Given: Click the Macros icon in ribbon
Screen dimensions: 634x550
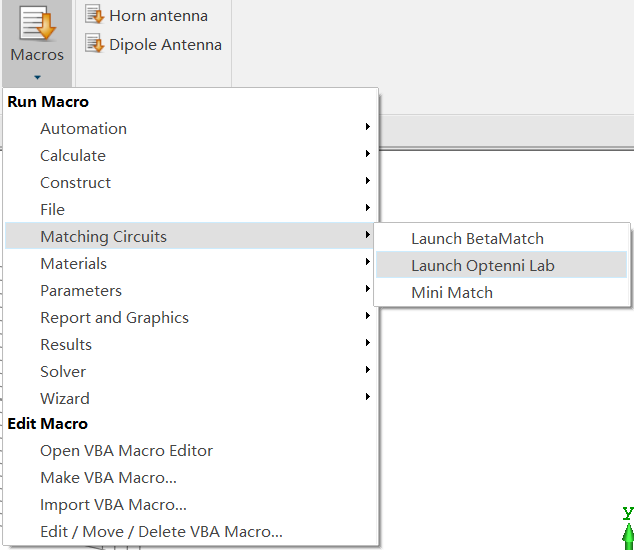Looking at the screenshot, I should [x=38, y=24].
